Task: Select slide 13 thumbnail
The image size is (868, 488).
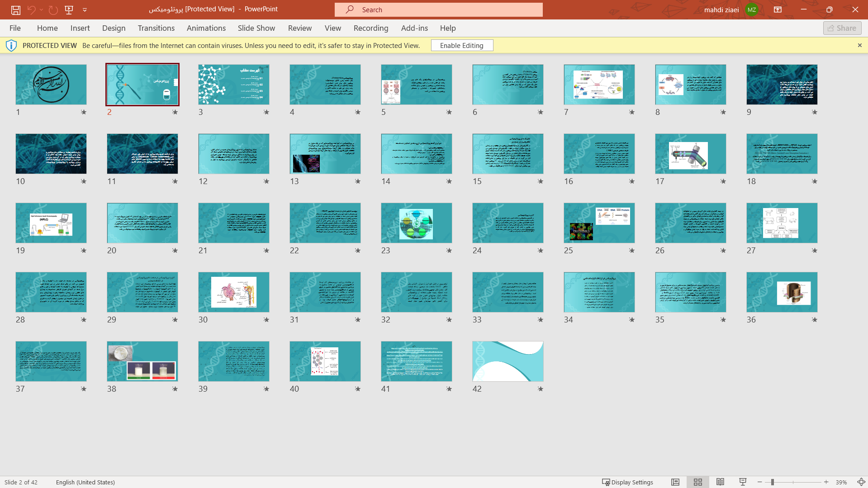Action: [x=325, y=154]
